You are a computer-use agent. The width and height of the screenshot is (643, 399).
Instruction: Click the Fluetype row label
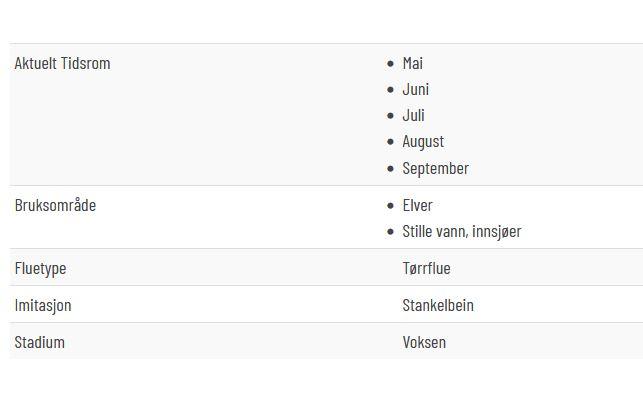(40, 269)
